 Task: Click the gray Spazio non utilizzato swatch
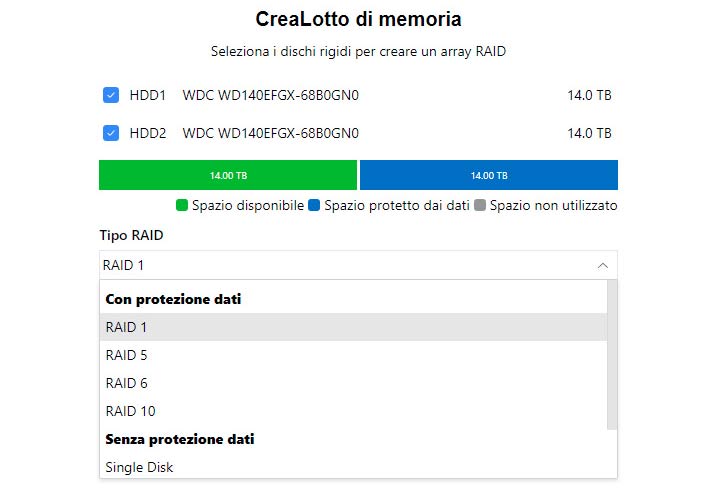click(x=480, y=206)
